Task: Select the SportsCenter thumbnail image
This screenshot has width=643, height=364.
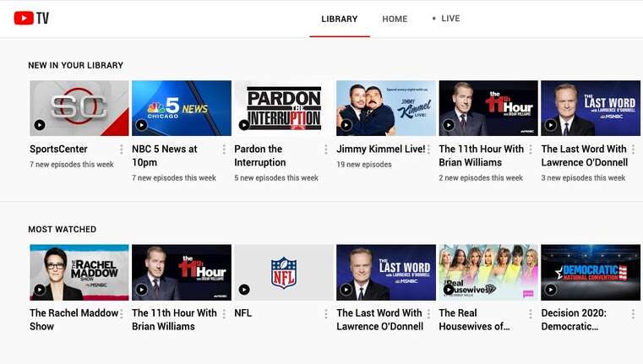Action: pyautogui.click(x=79, y=108)
